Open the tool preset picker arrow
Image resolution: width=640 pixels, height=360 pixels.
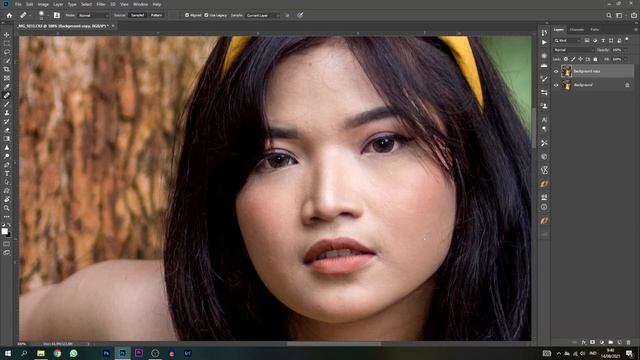tap(30, 16)
